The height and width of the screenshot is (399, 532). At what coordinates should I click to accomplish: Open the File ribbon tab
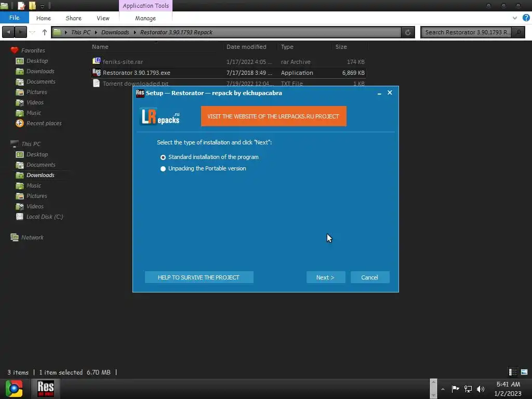[x=14, y=18]
